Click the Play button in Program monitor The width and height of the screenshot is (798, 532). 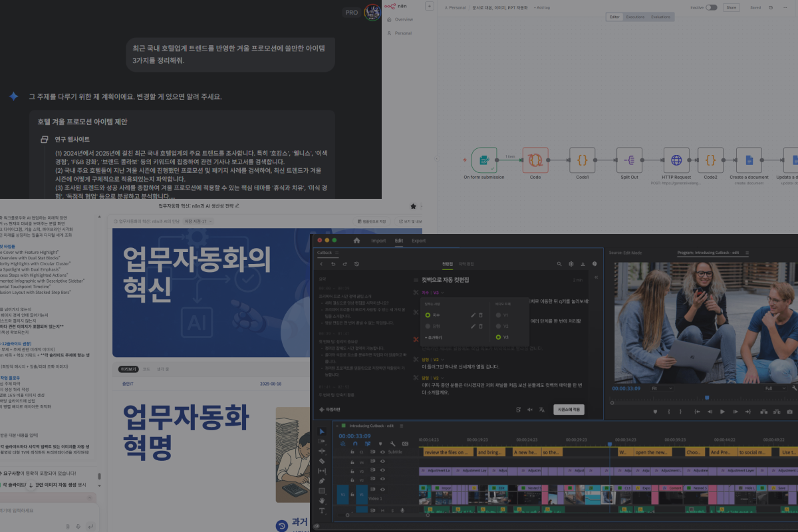722,412
